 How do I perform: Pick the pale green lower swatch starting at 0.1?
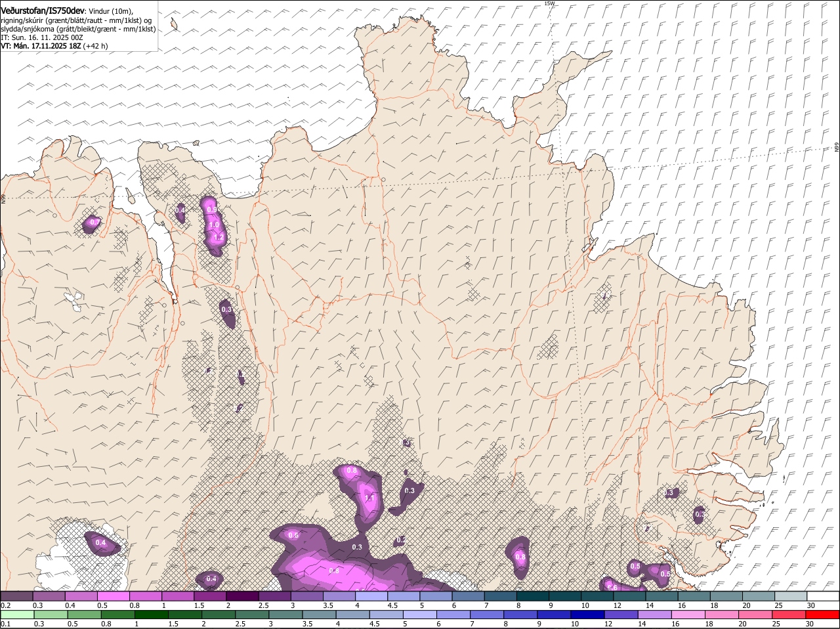(x=17, y=615)
